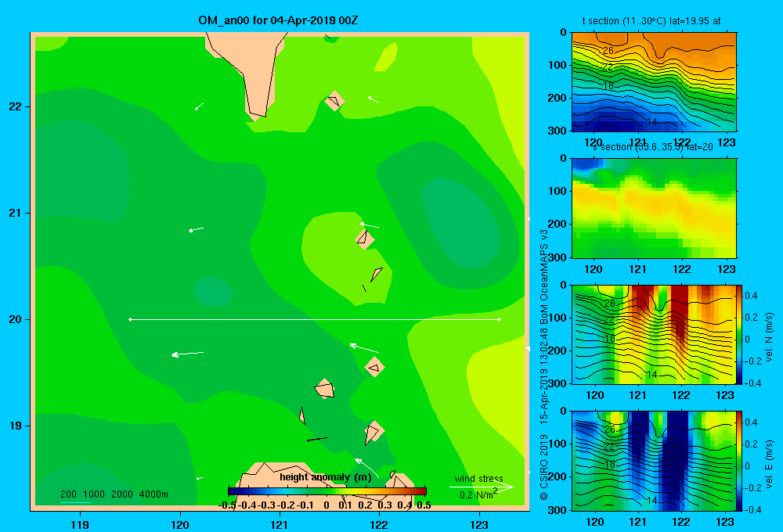Click the temperature section title 't section (11..30°C)'

(x=624, y=21)
